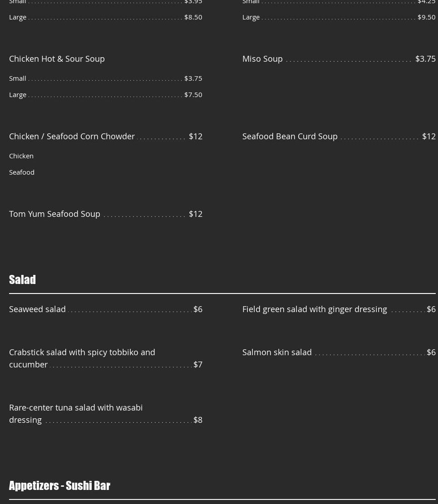Click the Seafood Bean Curd Soup item
This screenshot has width=438, height=504.
click(x=290, y=136)
